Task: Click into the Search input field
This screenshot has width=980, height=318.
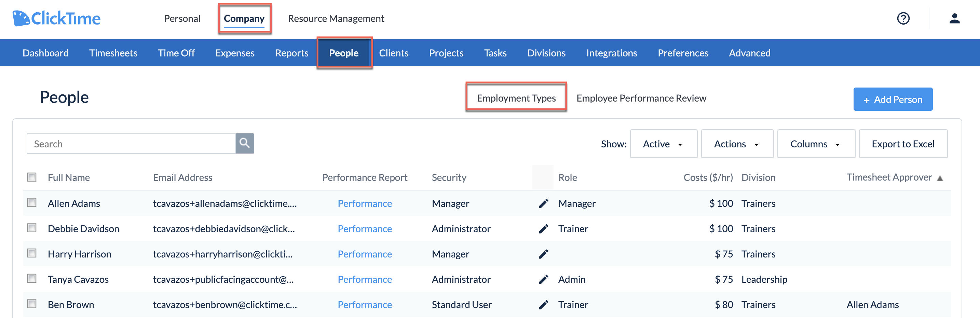Action: pos(131,144)
